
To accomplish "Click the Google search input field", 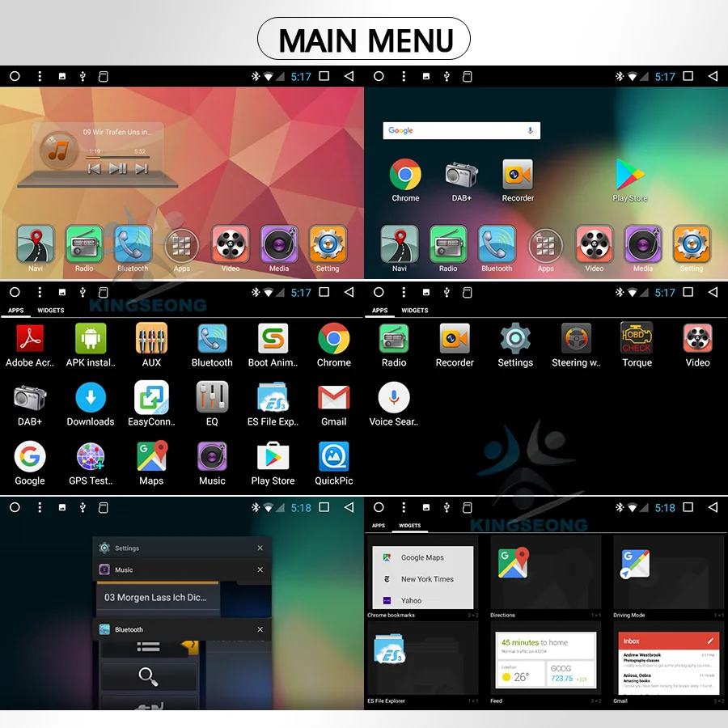I will (x=462, y=131).
